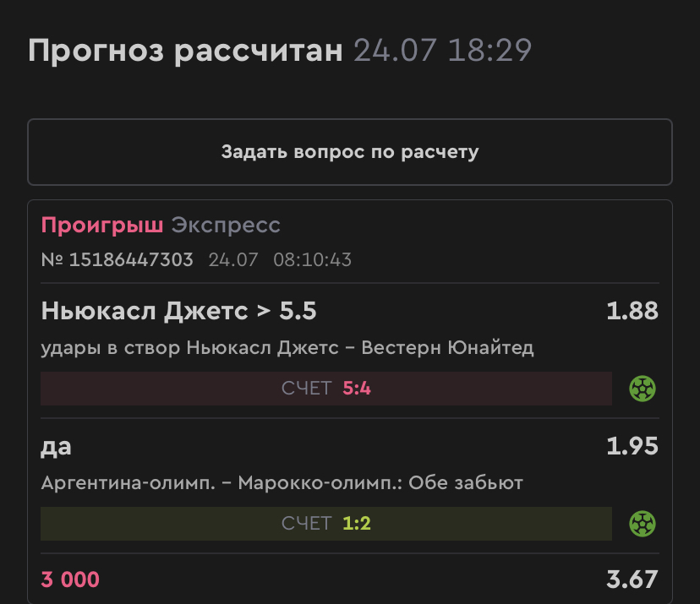
Task: Click the Прогноз рассчитан heading
Action: 185,51
